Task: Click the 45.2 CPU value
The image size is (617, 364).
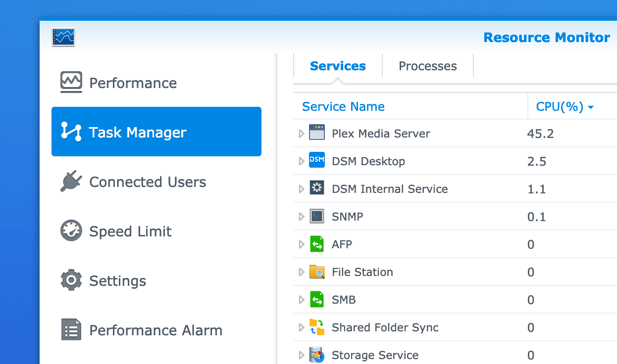Action: 540,134
